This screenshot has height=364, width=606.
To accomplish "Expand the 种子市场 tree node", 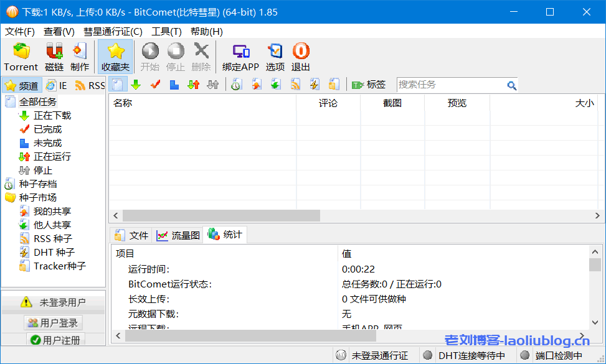I will (37, 197).
